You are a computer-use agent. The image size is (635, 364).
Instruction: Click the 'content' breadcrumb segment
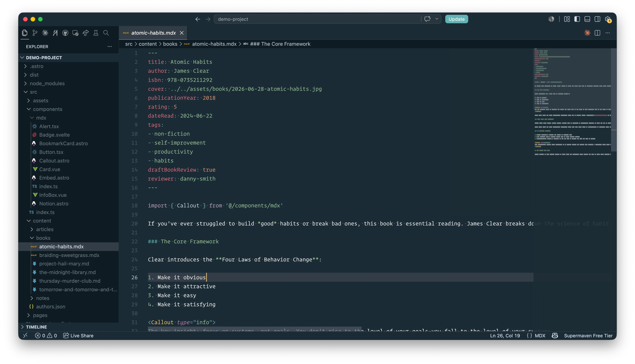click(148, 44)
